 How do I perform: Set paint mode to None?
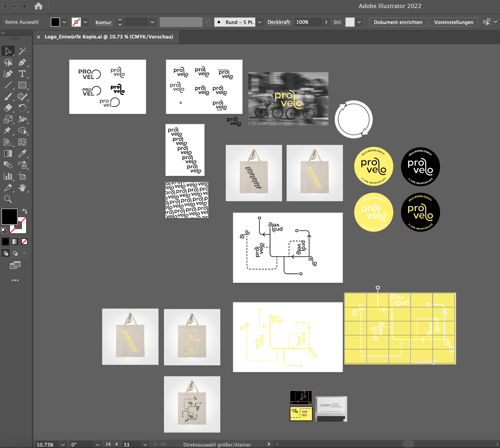click(24, 242)
